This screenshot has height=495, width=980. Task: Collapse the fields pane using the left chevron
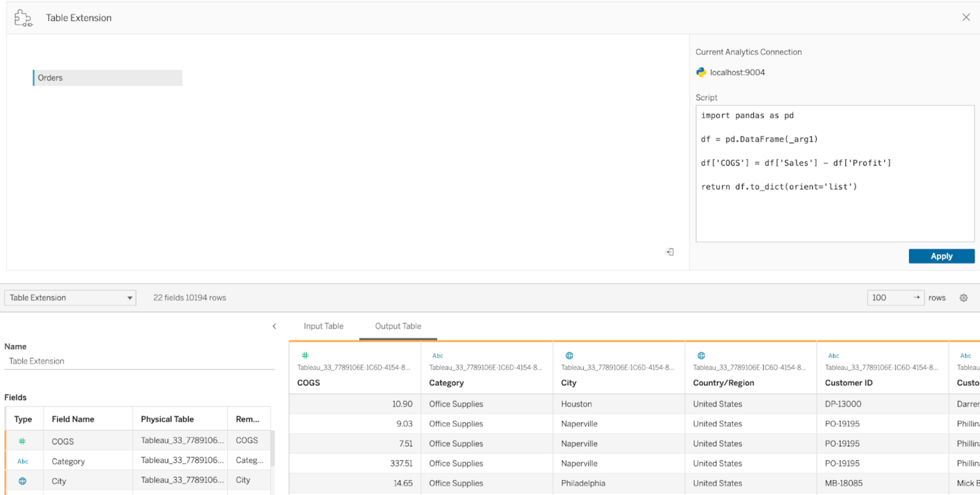click(274, 326)
